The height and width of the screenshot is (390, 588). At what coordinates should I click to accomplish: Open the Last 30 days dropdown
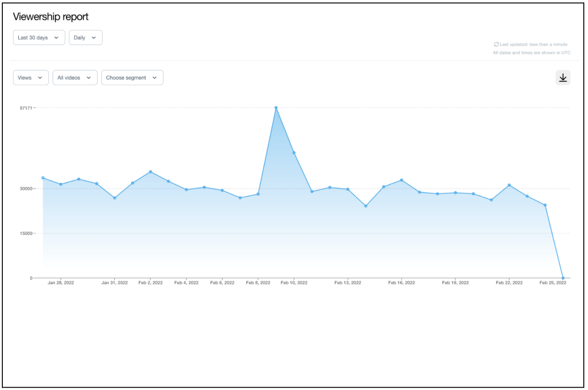click(x=39, y=38)
